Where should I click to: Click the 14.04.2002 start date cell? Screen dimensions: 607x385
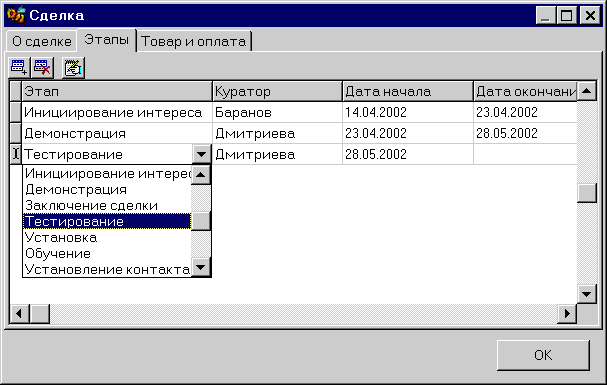pos(408,112)
